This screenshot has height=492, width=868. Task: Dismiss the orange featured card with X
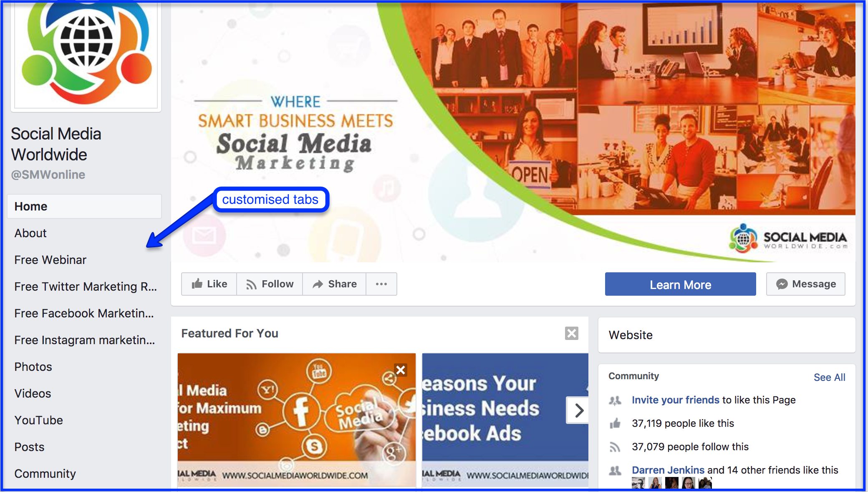(x=401, y=370)
